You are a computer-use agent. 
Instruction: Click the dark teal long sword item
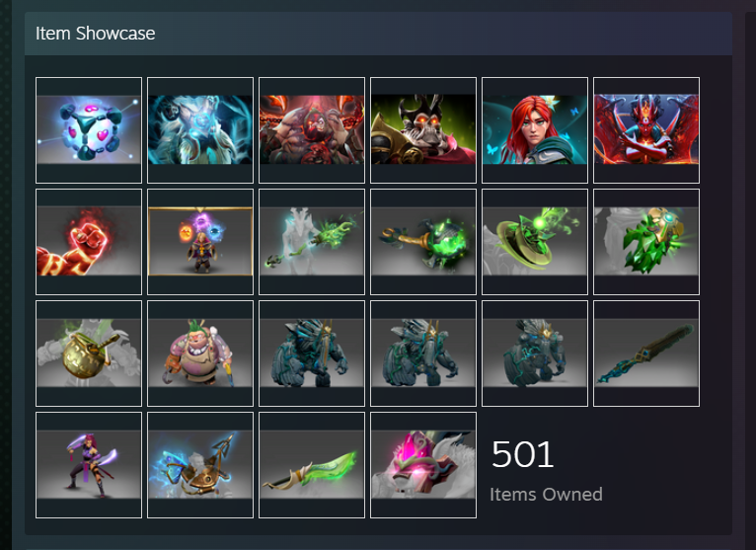coord(646,354)
